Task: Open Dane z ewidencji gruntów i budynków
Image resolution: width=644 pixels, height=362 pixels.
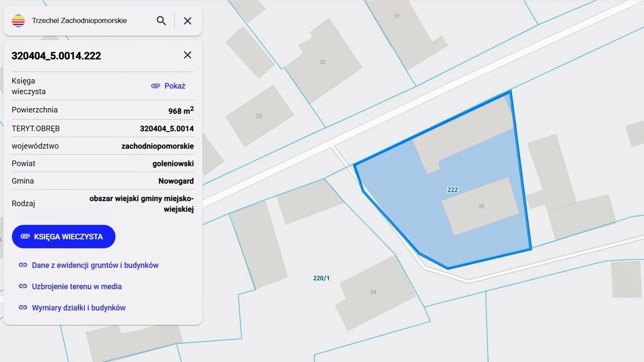Action: pos(95,265)
